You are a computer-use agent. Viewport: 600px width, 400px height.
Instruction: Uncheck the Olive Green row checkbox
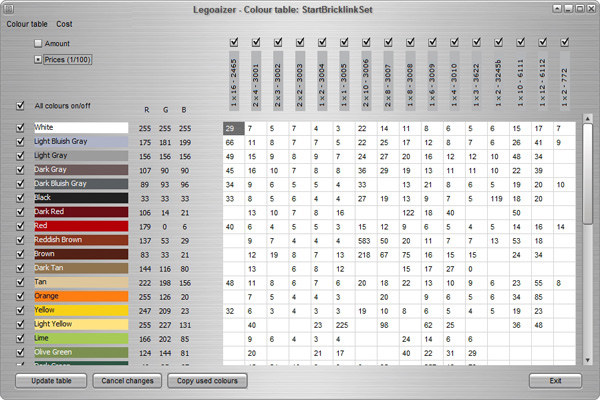point(20,352)
